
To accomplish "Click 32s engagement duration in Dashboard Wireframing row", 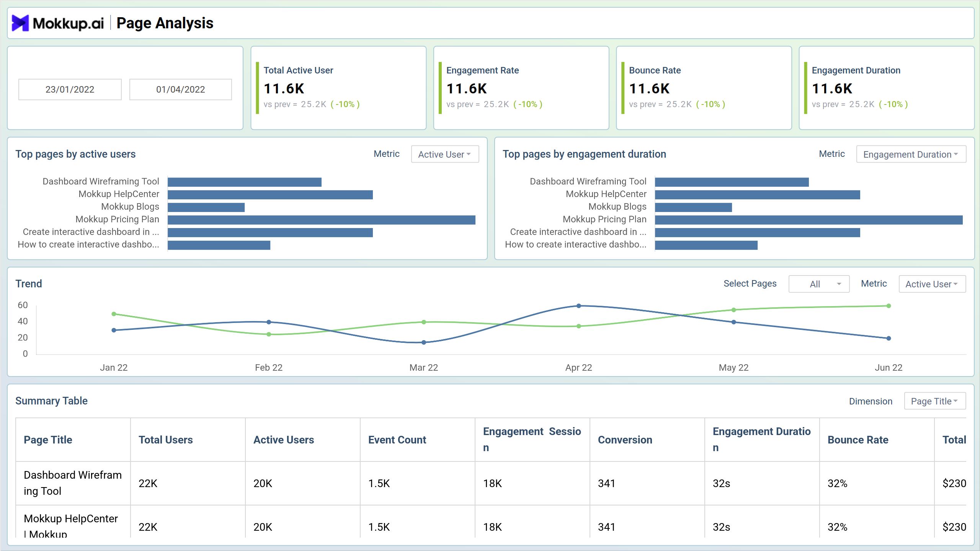I will coord(722,483).
